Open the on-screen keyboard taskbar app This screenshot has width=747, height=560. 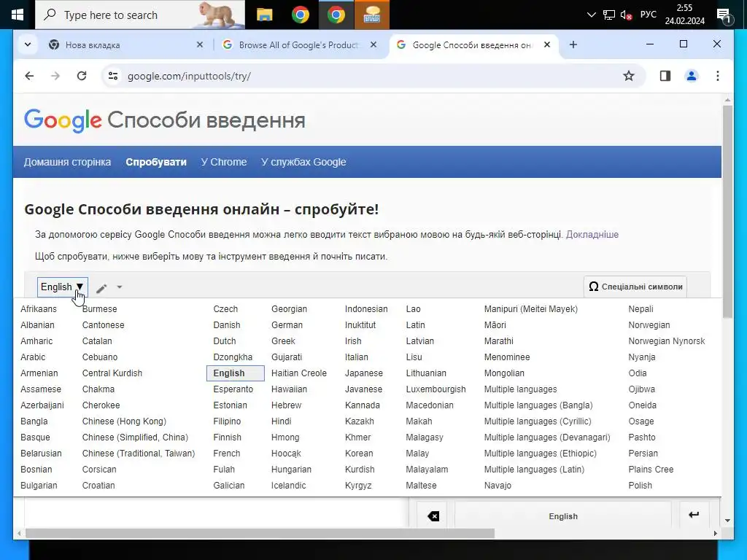point(371,15)
